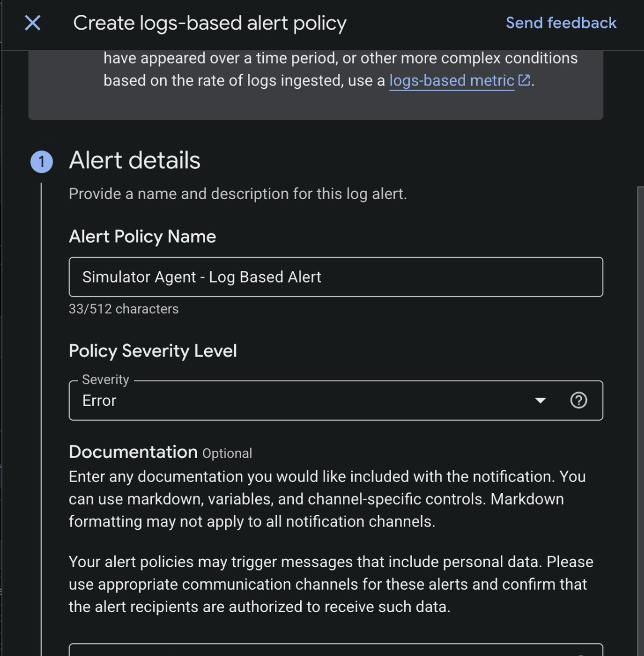
Task: Open the logs-based metric link
Action: coord(451,81)
